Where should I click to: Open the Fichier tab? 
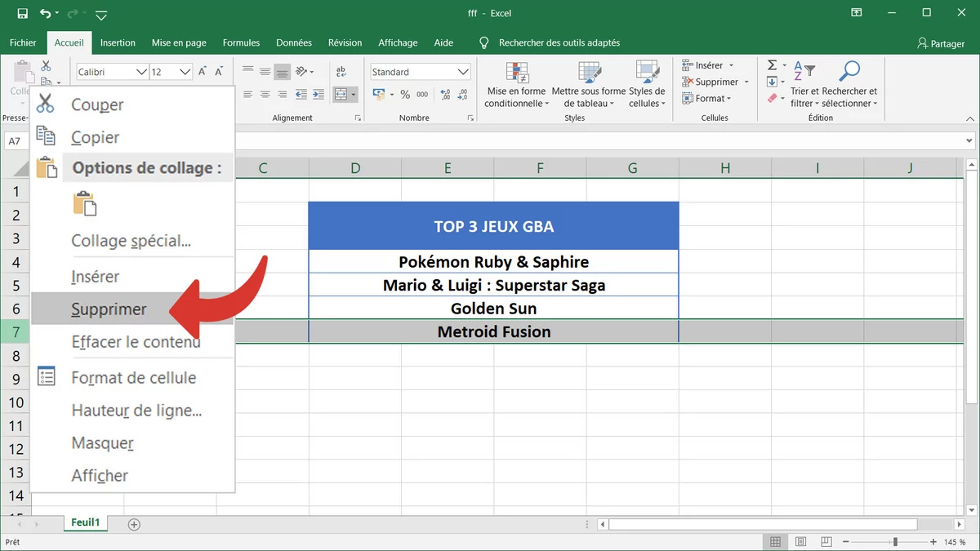tap(23, 42)
